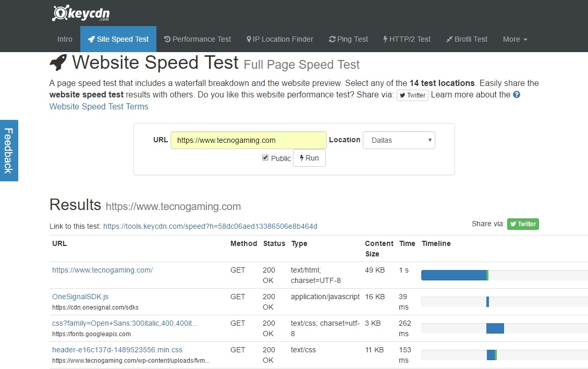Open the Feedback side tab
588x369 pixels.
click(x=9, y=151)
